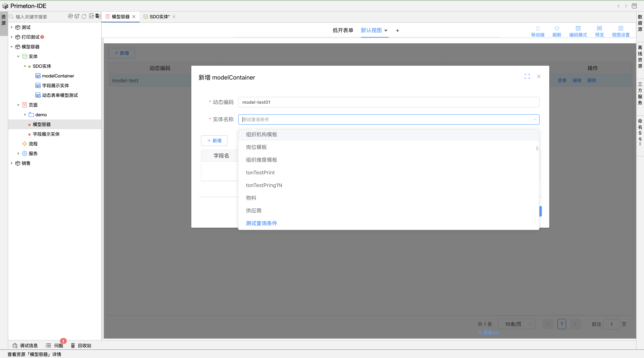Switch to the SDO实体* tab
Image resolution: width=644 pixels, height=358 pixels.
click(x=159, y=17)
